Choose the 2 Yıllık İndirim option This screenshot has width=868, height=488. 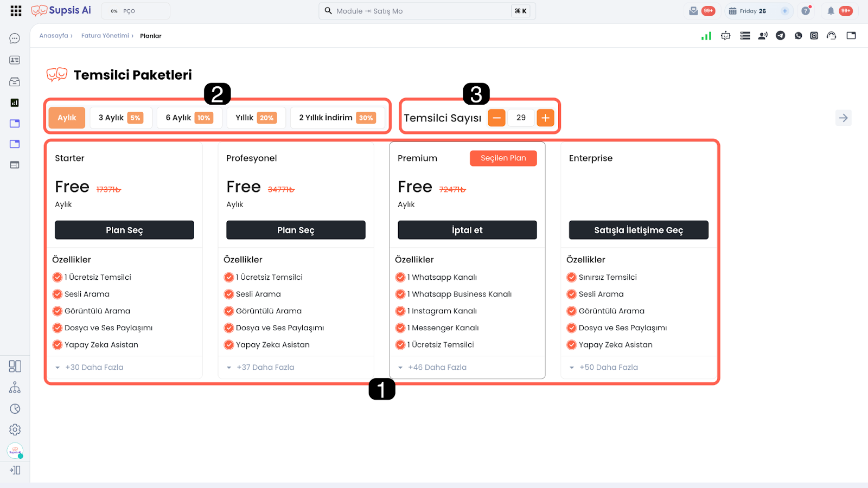[x=337, y=118]
